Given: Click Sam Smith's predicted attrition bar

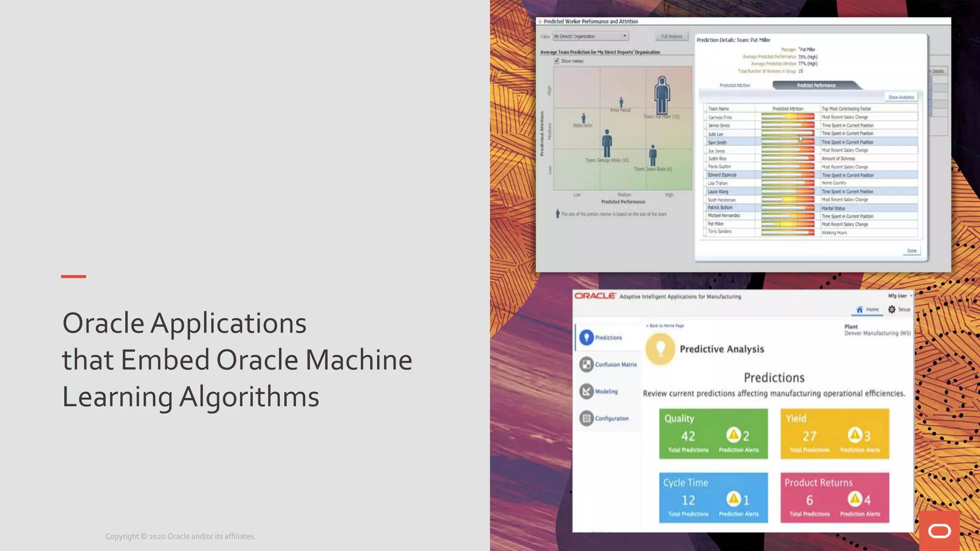Looking at the screenshot, I should [x=787, y=142].
